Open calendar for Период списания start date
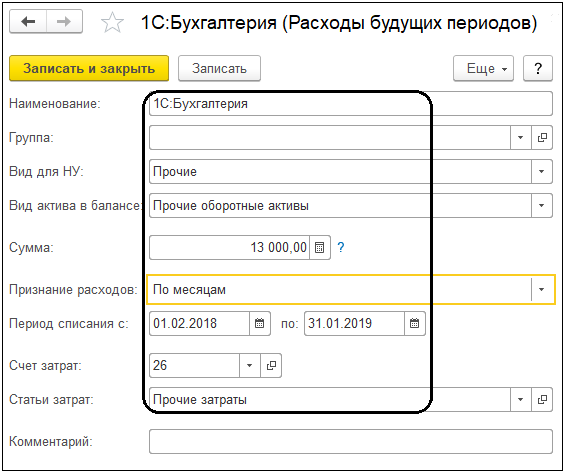This screenshot has height=473, width=565. click(x=260, y=323)
